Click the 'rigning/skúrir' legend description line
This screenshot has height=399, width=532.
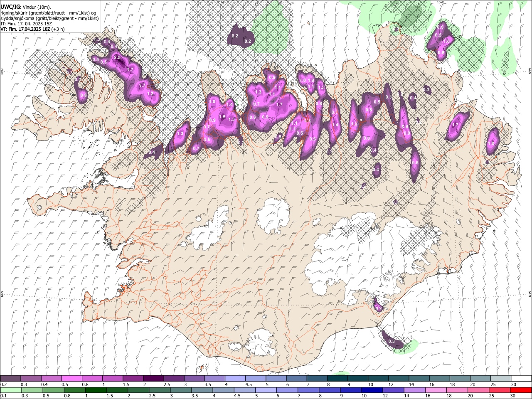(x=49, y=13)
